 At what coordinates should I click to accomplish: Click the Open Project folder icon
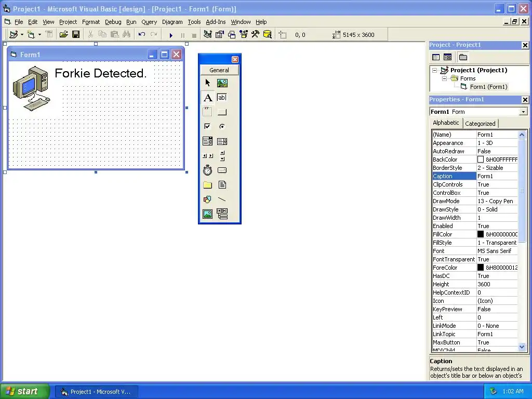pyautogui.click(x=63, y=34)
